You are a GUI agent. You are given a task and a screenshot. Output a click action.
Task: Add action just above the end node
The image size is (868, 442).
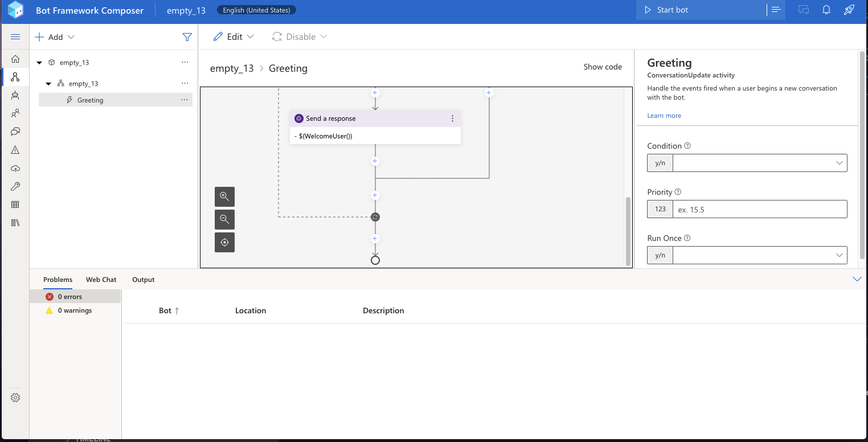(x=375, y=239)
